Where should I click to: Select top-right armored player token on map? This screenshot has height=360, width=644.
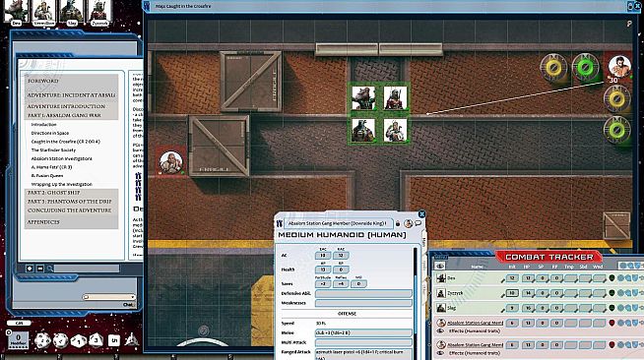395,97
